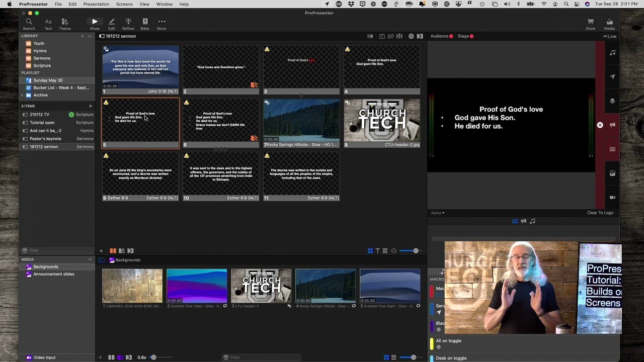Open the Store from the toolbar
The image size is (644, 362).
(x=590, y=24)
